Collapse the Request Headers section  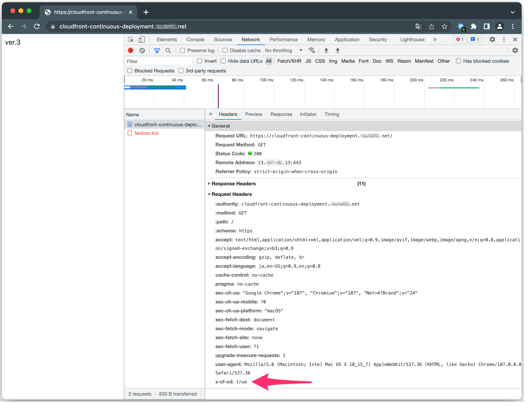coord(209,194)
